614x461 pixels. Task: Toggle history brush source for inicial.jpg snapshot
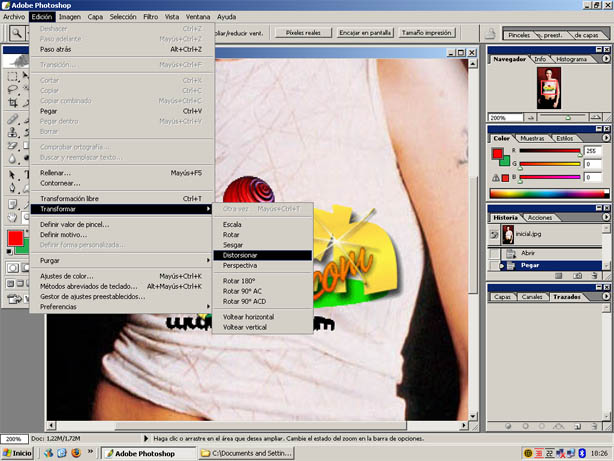point(495,236)
